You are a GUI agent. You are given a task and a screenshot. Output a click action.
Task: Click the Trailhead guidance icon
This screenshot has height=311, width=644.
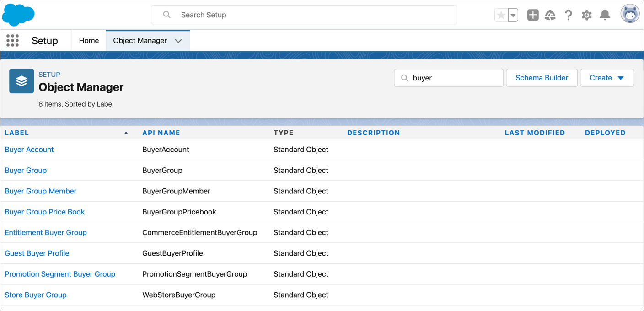(x=550, y=15)
